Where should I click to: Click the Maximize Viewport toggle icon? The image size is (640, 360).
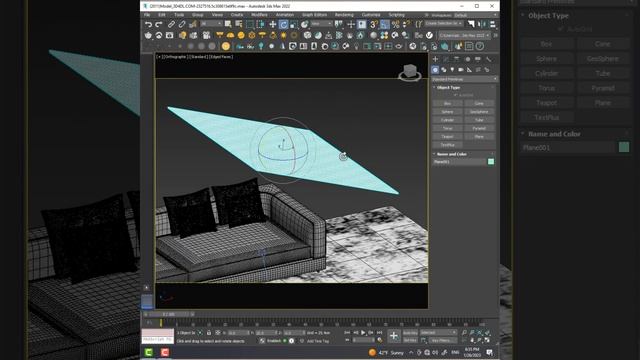(487, 340)
